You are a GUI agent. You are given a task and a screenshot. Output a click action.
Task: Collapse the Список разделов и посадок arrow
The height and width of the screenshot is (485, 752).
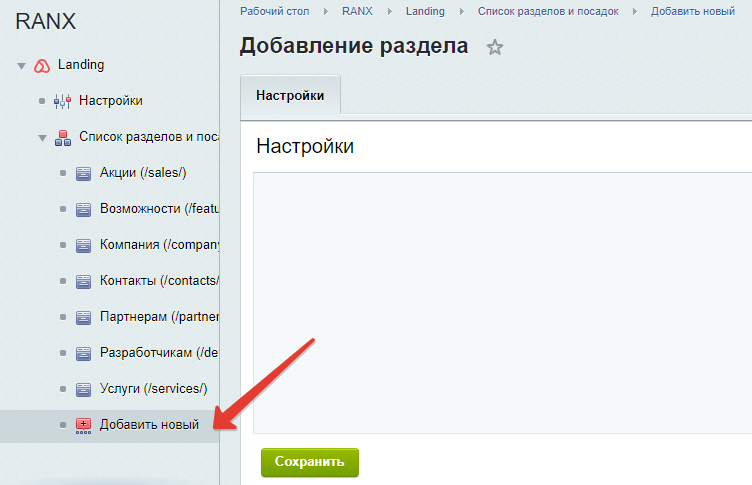pos(42,138)
